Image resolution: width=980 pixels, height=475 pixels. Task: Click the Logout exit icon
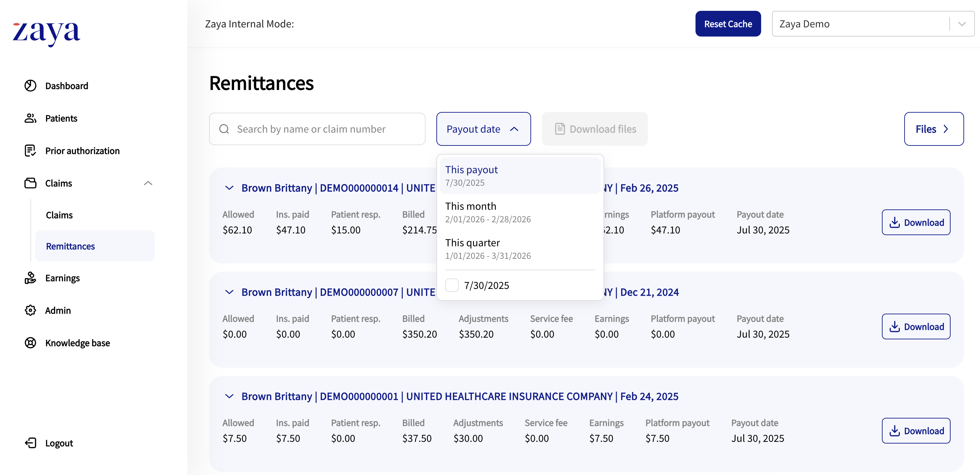pyautogui.click(x=30, y=443)
